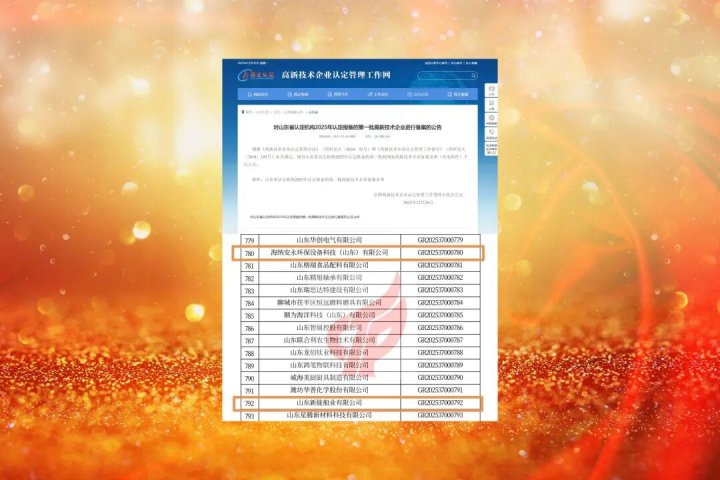This screenshot has width=720, height=480.
Task: Select certificate cell GR202537000787
Action: [x=440, y=340]
